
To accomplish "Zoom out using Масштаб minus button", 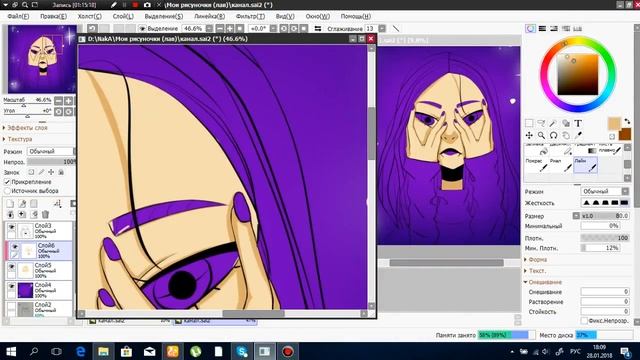I will [58, 100].
